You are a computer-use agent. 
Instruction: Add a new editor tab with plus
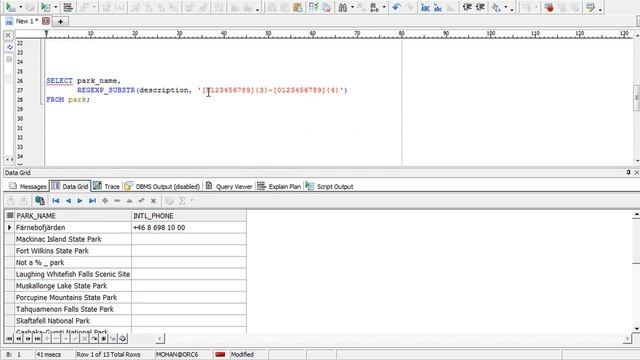[x=60, y=21]
